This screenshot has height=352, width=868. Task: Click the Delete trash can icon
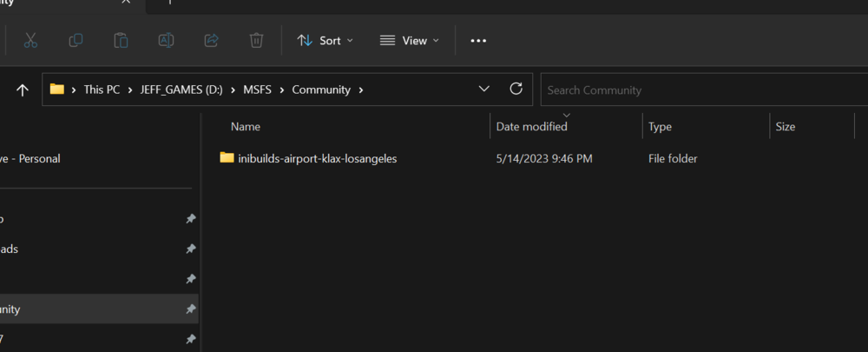[x=256, y=40]
